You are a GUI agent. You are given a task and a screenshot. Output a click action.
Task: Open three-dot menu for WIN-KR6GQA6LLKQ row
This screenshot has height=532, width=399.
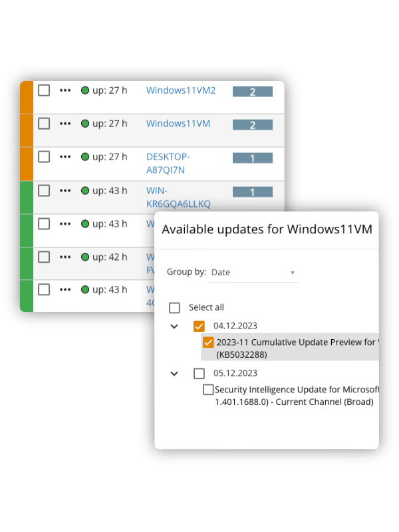pyautogui.click(x=65, y=191)
